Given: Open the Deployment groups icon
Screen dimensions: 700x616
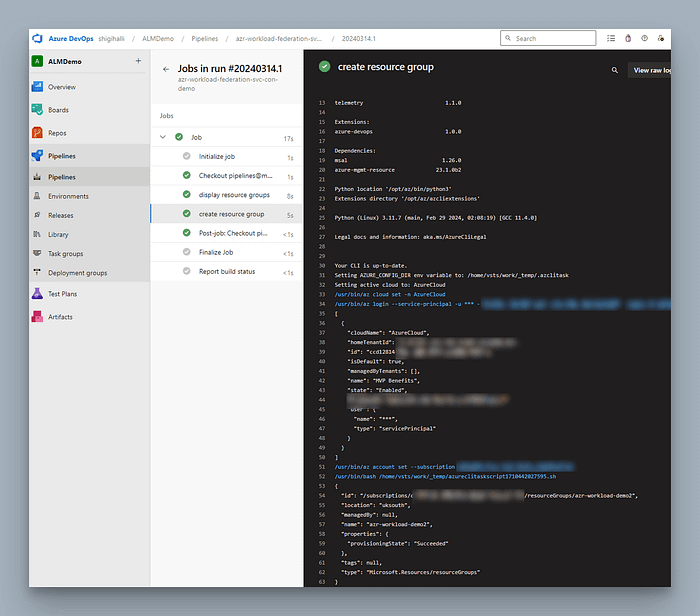Looking at the screenshot, I should tap(38, 272).
